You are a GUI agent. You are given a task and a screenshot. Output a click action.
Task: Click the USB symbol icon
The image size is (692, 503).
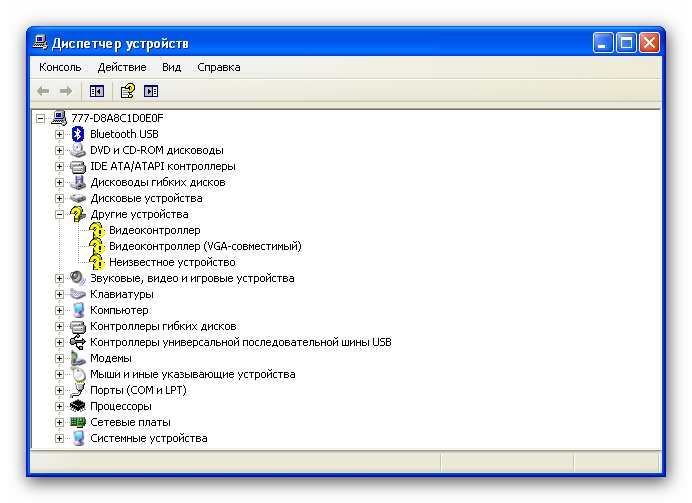78,342
